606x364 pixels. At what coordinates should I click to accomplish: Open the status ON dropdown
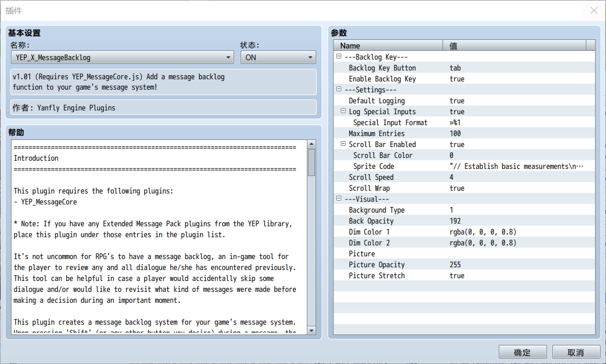[278, 57]
